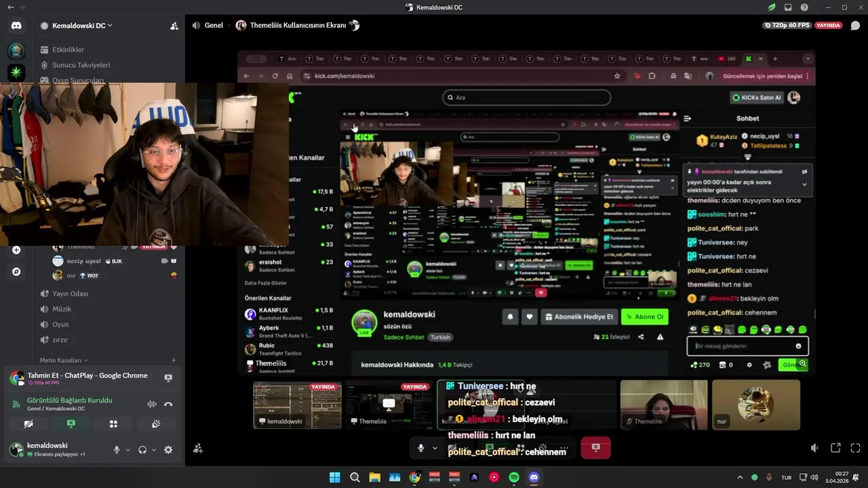Image resolution: width=868 pixels, height=488 pixels.
Task: Toggle noise suppression waveform icon
Action: click(x=151, y=404)
